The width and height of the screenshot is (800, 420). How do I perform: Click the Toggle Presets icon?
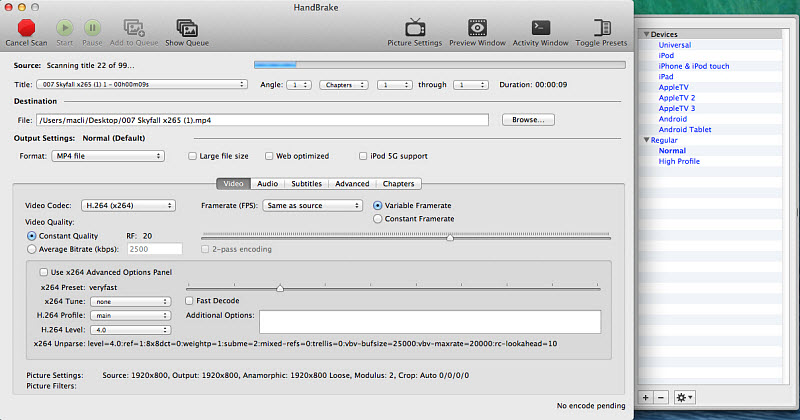pyautogui.click(x=602, y=28)
